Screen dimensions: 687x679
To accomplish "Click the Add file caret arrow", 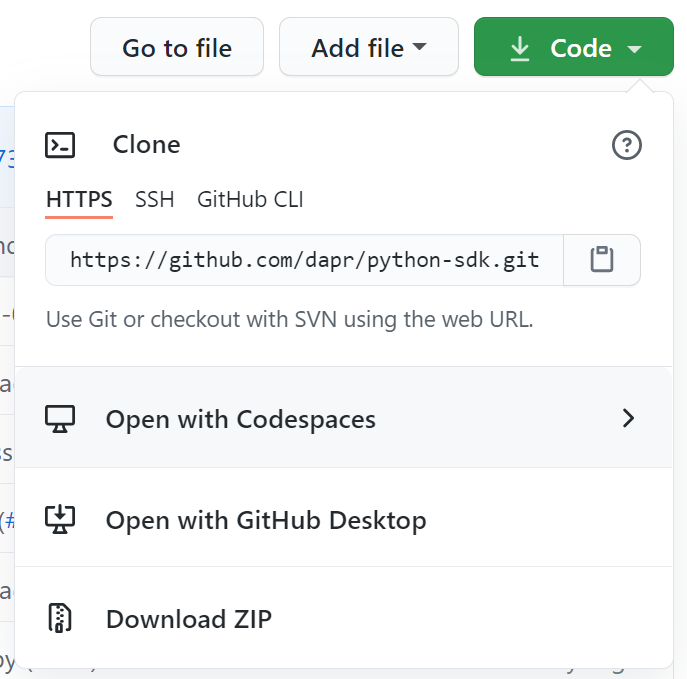I will (419, 47).
